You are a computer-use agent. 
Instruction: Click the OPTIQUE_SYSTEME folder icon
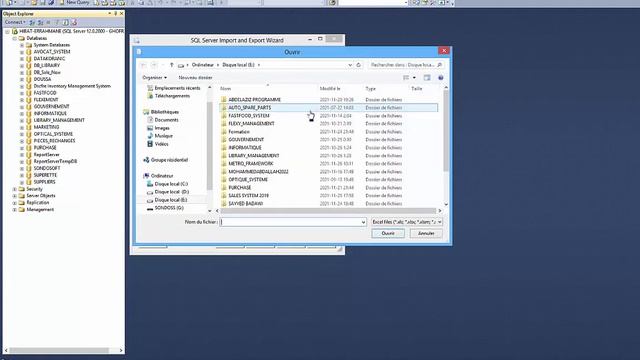pyautogui.click(x=224, y=180)
